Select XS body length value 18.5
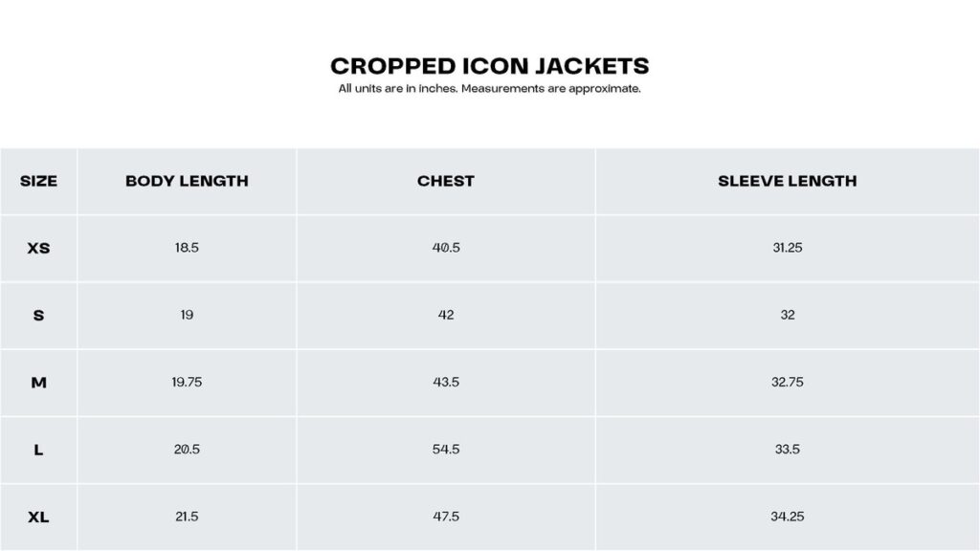Image resolution: width=980 pixels, height=551 pixels. tap(187, 248)
